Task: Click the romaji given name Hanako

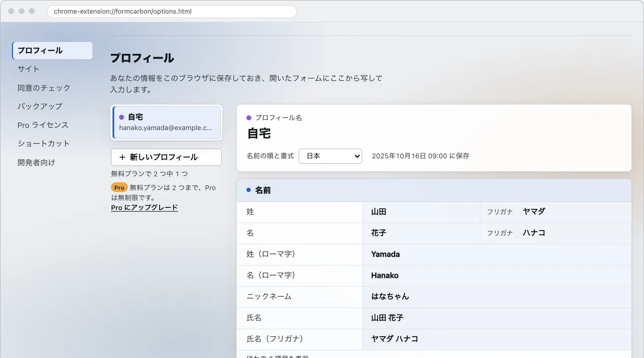Action: click(385, 275)
